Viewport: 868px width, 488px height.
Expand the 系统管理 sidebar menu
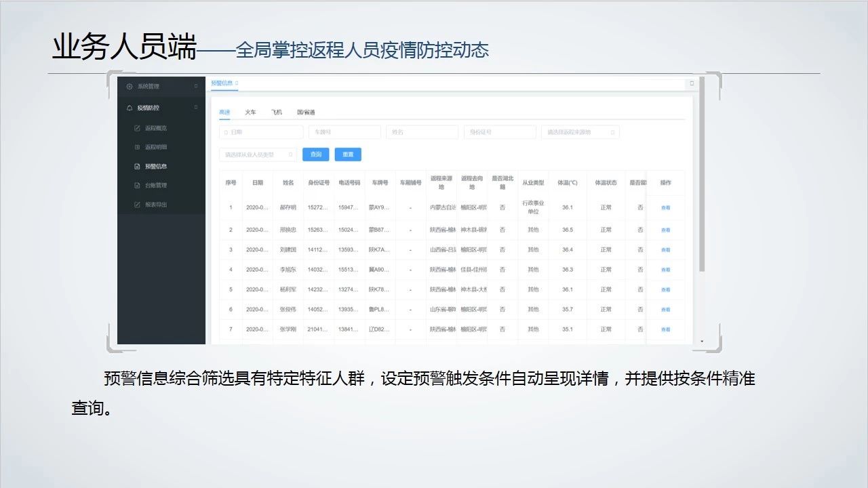point(196,86)
